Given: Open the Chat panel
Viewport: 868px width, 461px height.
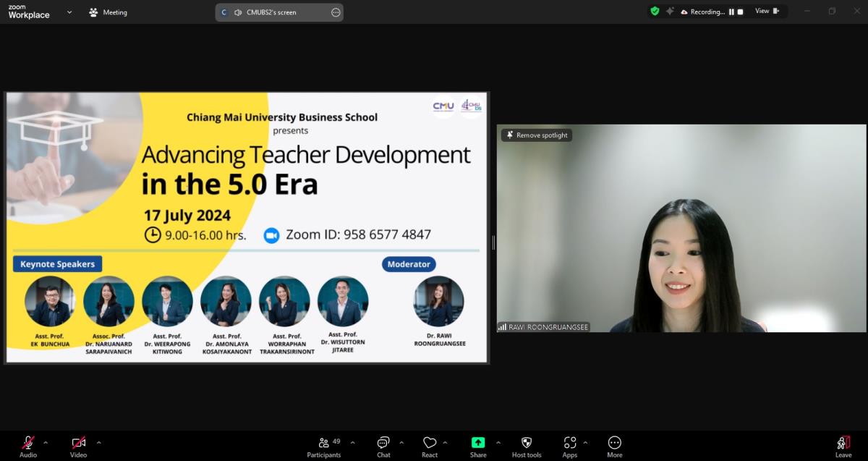Looking at the screenshot, I should pos(383,447).
